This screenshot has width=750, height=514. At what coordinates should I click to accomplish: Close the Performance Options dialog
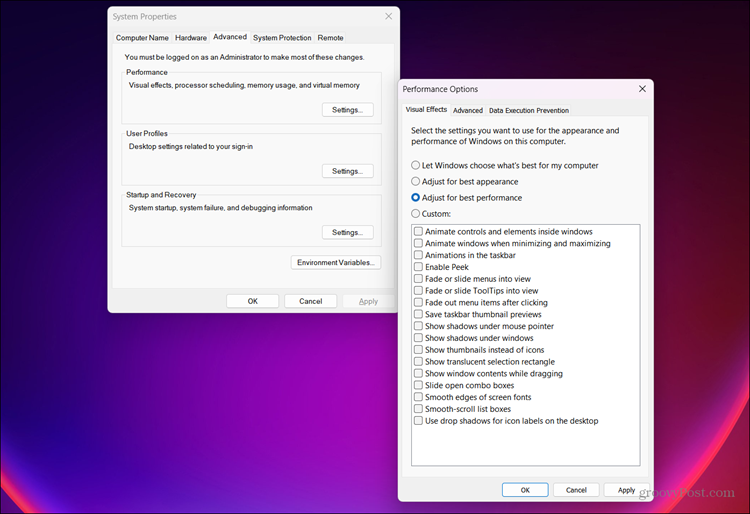(x=642, y=89)
